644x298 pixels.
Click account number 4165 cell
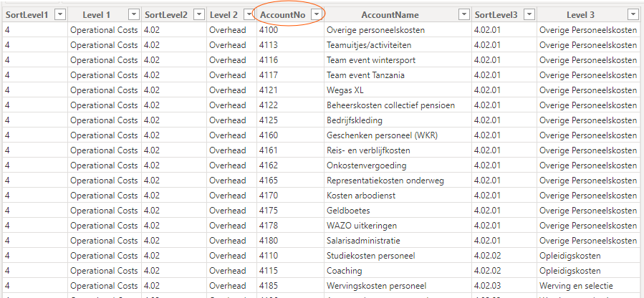290,181
